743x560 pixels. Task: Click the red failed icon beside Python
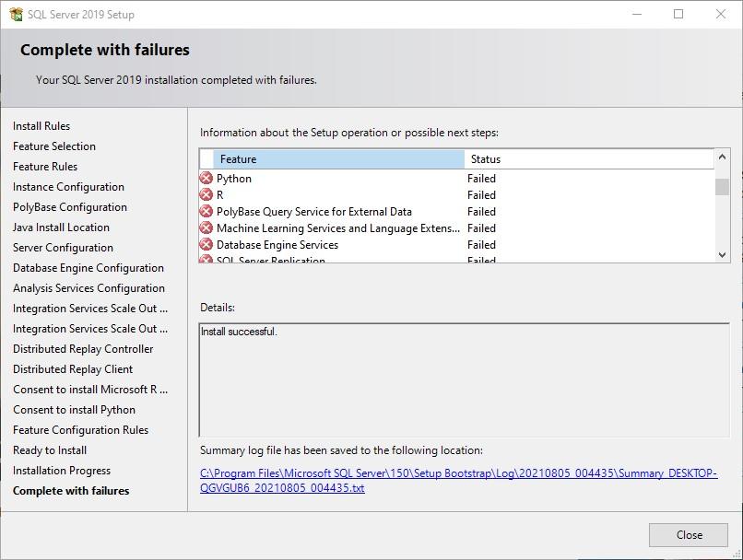tap(206, 179)
